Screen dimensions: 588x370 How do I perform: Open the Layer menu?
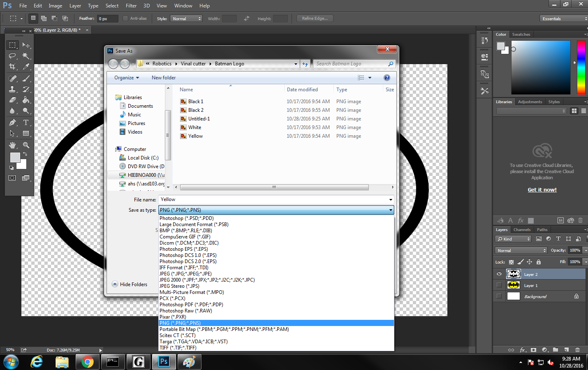click(75, 6)
